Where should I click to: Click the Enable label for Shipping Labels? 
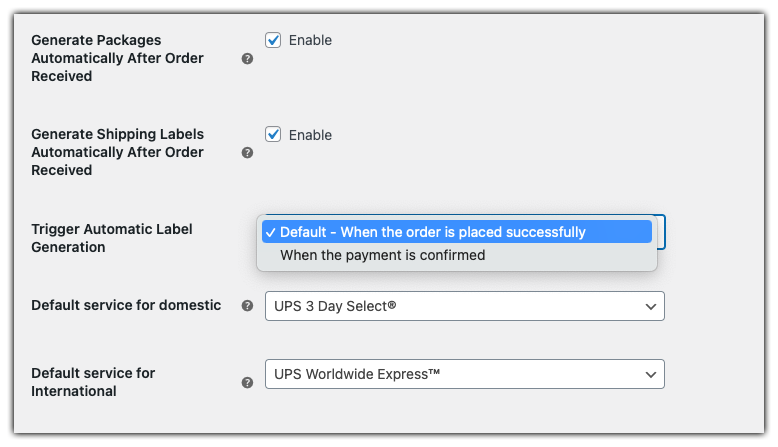(x=310, y=135)
